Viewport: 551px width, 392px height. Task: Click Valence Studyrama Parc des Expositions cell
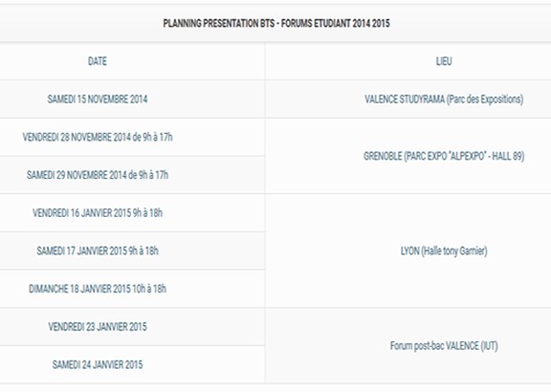(444, 99)
